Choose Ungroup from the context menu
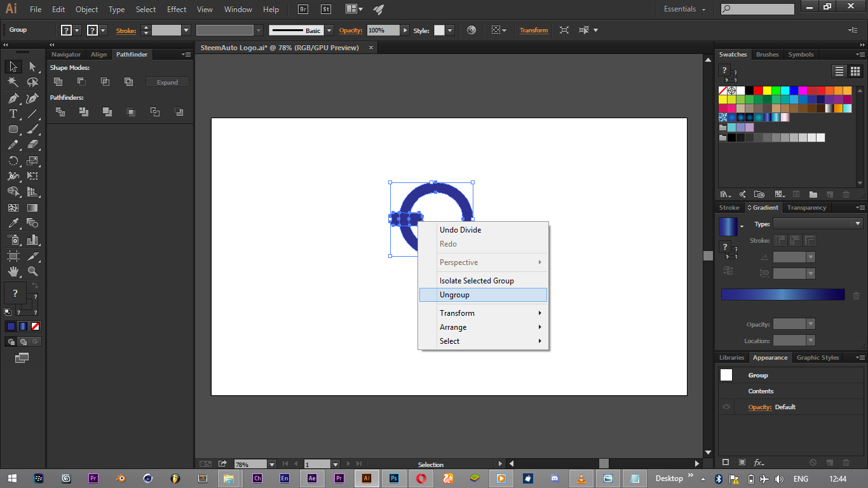This screenshot has width=868, height=488. click(x=454, y=295)
